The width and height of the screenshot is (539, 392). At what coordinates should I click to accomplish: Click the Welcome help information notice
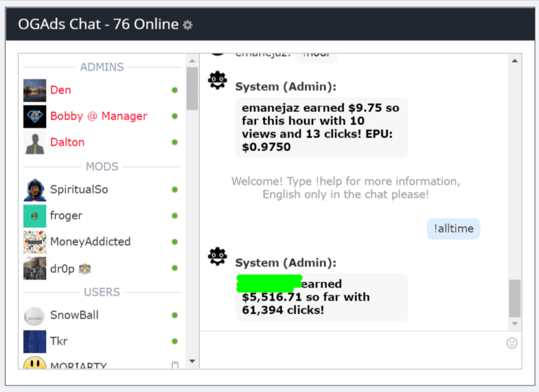[346, 188]
